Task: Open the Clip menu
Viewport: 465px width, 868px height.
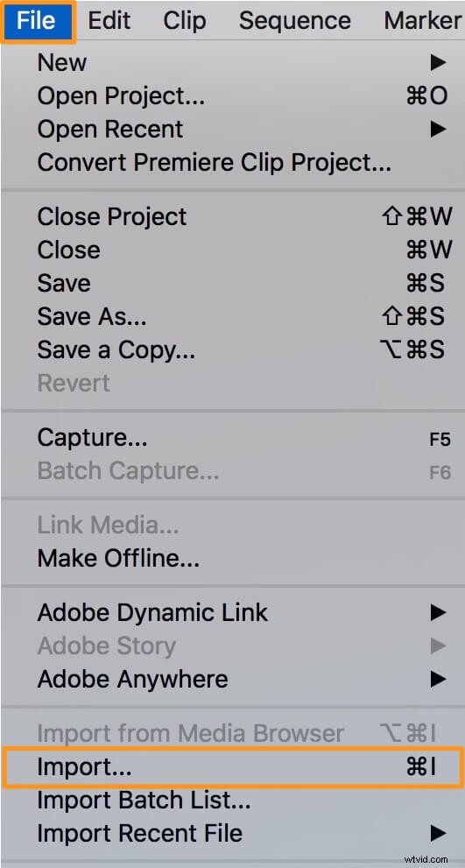Action: coord(185,21)
